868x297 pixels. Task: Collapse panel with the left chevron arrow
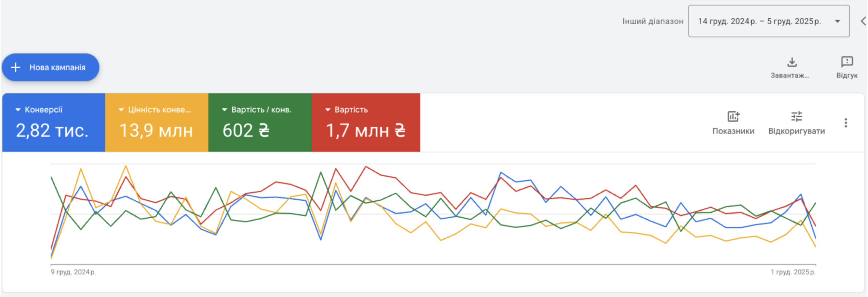tap(863, 21)
